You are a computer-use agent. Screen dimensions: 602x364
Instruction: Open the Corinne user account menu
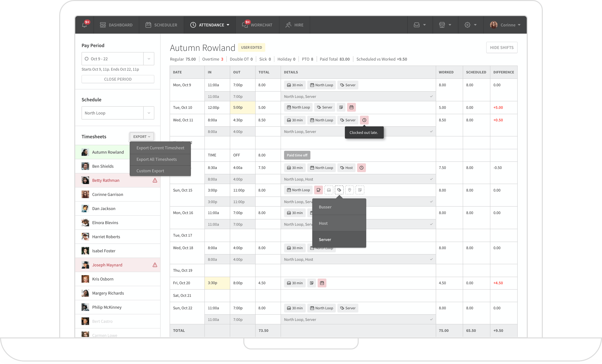tap(505, 25)
